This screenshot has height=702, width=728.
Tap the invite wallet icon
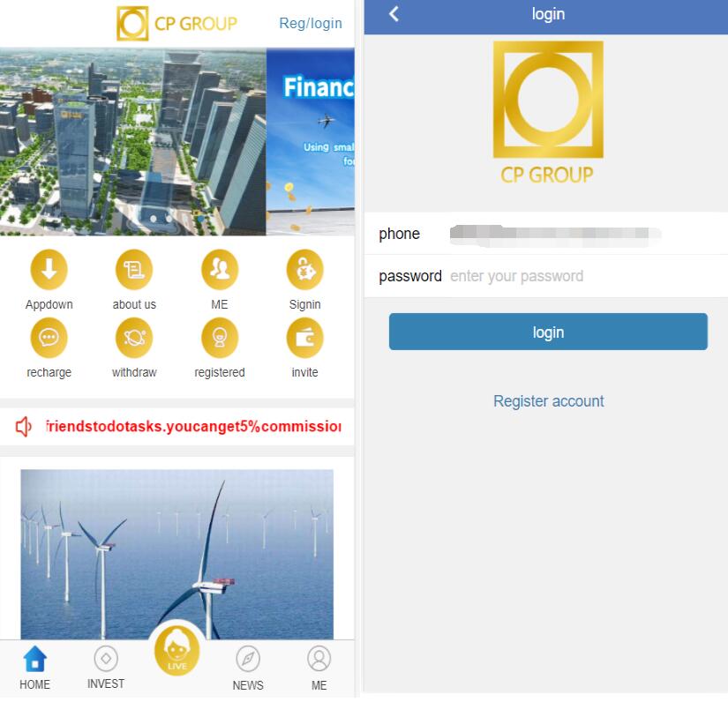[304, 338]
